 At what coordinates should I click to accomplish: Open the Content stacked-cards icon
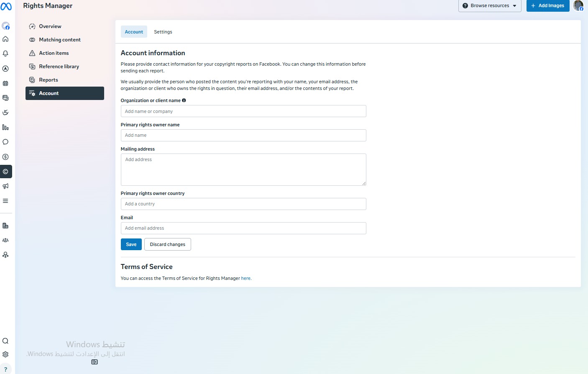[5, 98]
